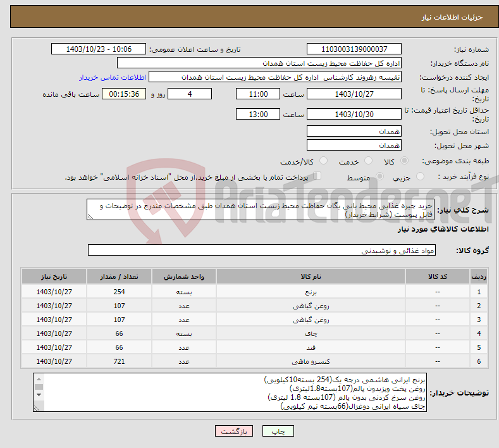Click the کنسرو ماهی item name cell
499x448 pixels.
pyautogui.click(x=311, y=362)
